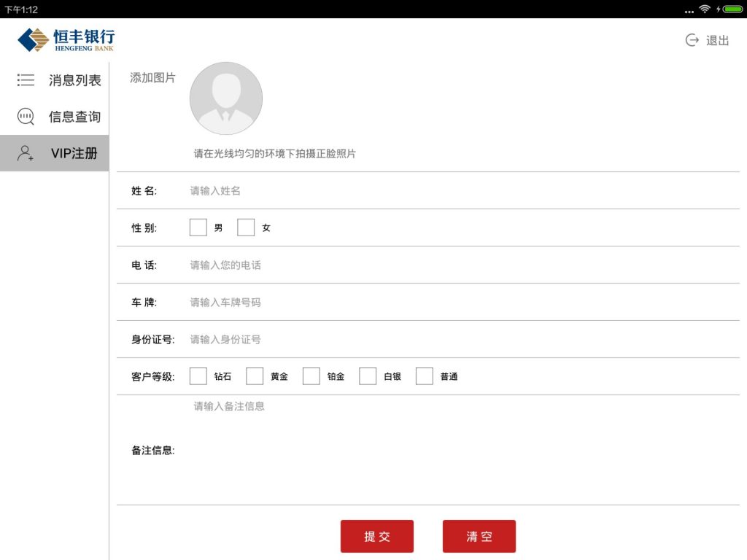Open the 消息列表 menu item
Screen dimensions: 747x560
pos(74,80)
